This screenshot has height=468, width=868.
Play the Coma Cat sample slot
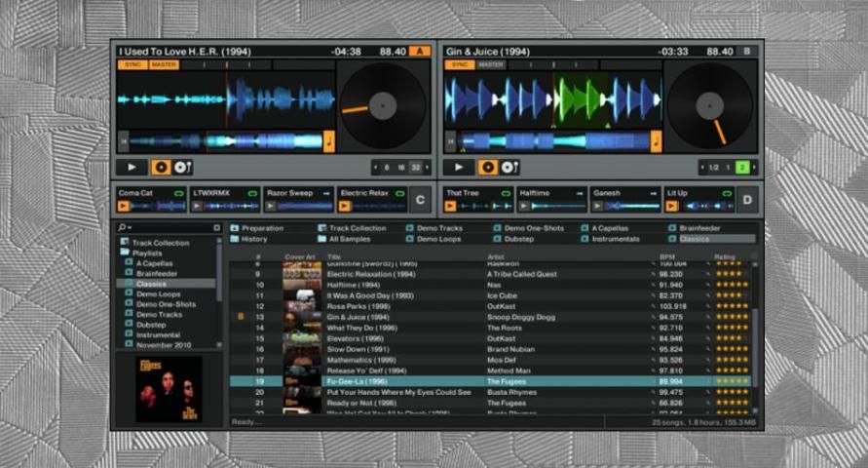[123, 206]
